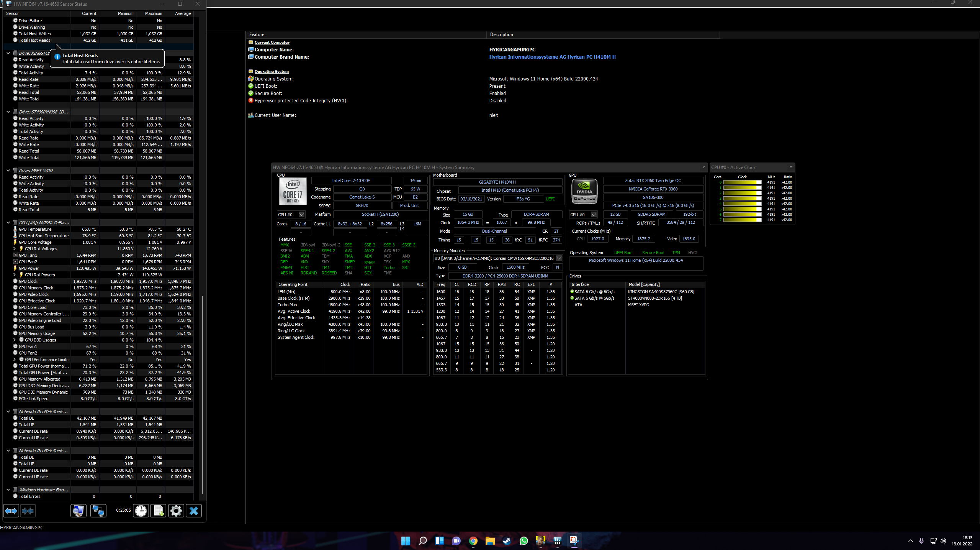Screen dimensions: 980x550
Task: Open the GPU #0 selector dropdown
Action: point(594,215)
